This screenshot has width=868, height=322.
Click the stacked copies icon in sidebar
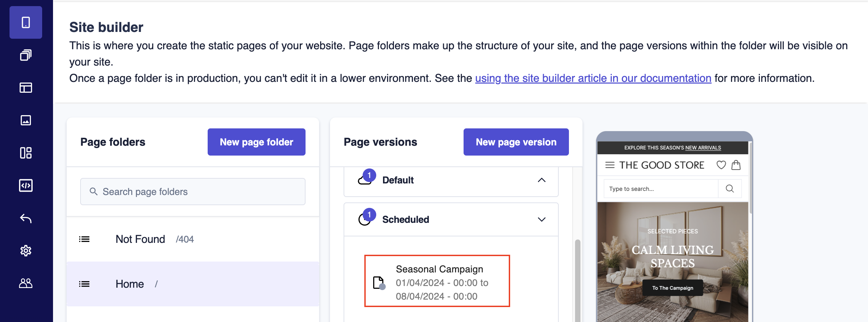tap(26, 55)
